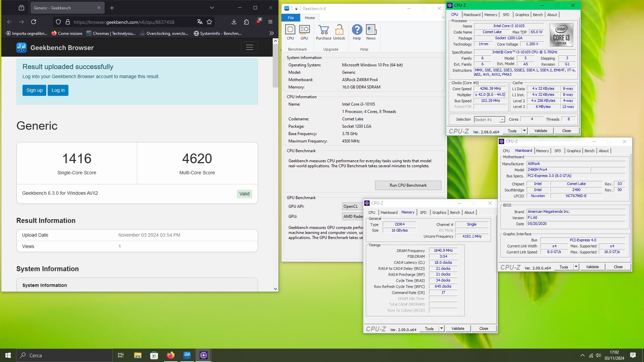
Task: Click the Geekbench Browser logo
Action: point(21,48)
